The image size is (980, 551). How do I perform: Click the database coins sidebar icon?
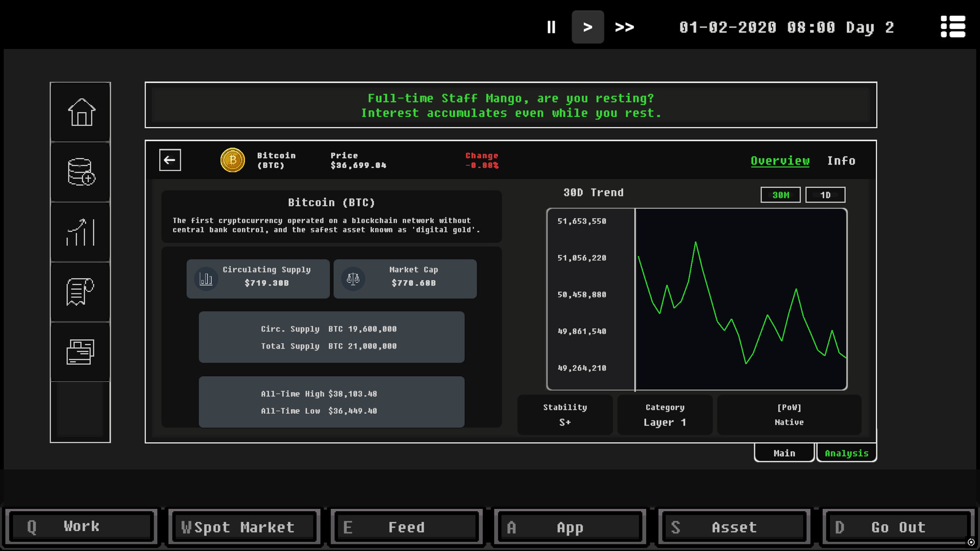coord(81,172)
